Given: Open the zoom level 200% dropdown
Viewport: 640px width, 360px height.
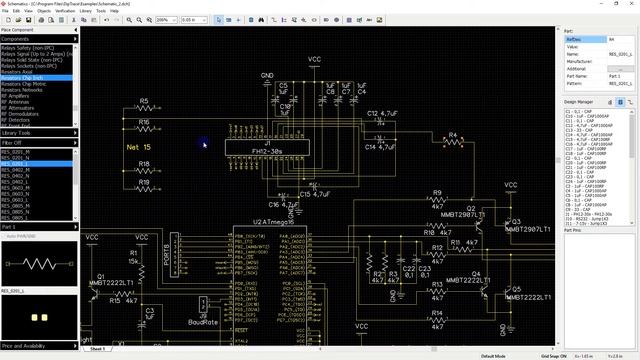Looking at the screenshot, I should (x=174, y=20).
